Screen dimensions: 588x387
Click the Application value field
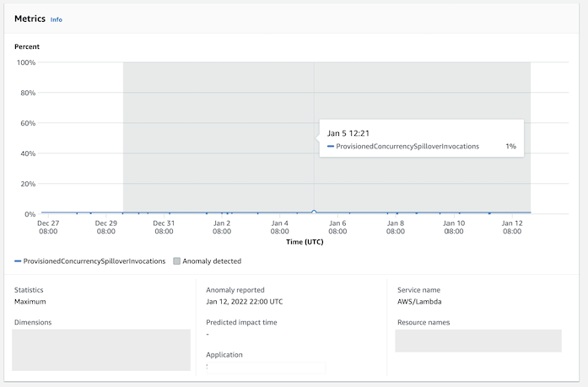coord(266,368)
